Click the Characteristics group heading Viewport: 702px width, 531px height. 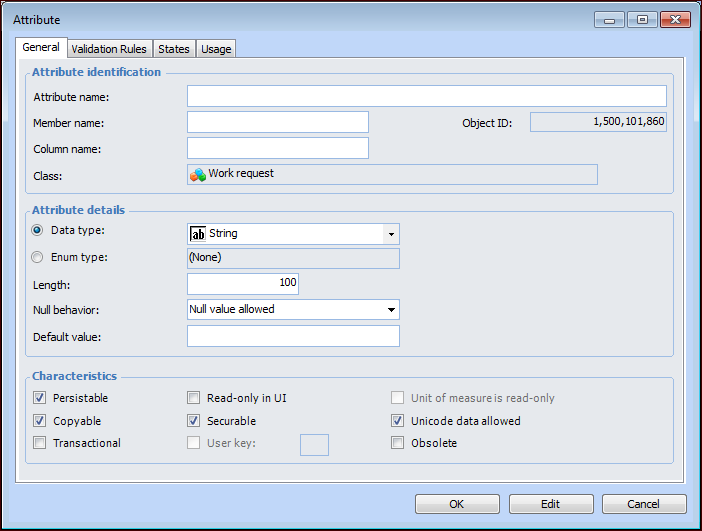74,376
